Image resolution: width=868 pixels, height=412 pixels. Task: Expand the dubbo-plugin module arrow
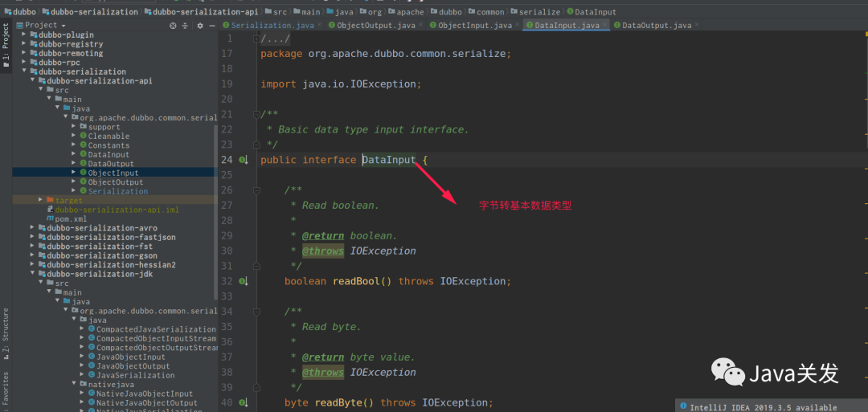pos(24,35)
